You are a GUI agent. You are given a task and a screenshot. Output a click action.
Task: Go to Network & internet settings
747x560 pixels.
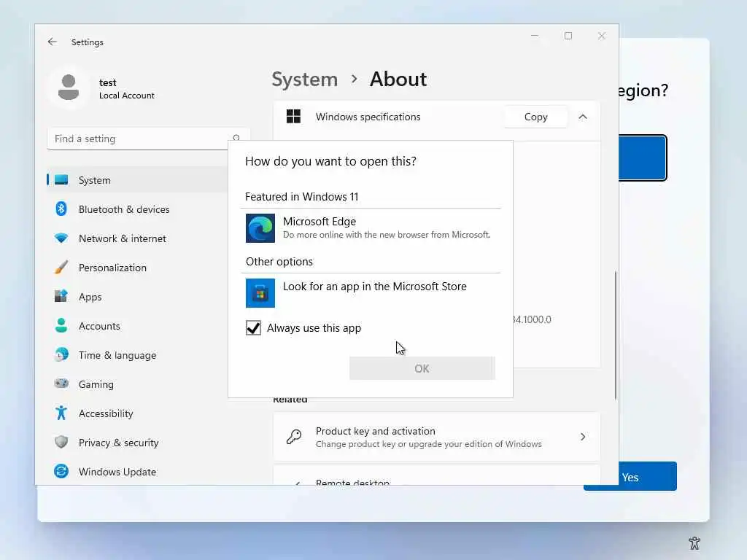[137, 238]
